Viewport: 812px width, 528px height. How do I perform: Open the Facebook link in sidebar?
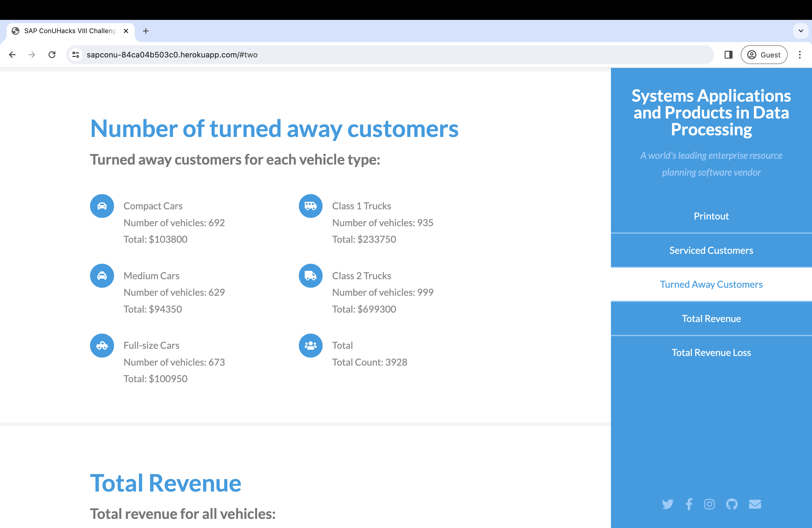point(689,504)
